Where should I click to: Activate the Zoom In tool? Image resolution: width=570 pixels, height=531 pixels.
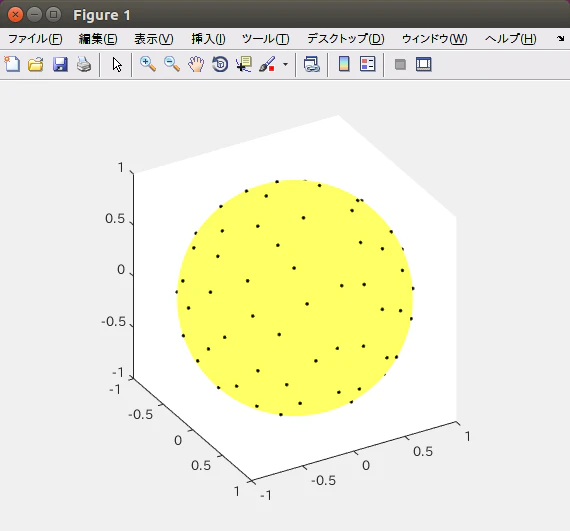[x=148, y=64]
